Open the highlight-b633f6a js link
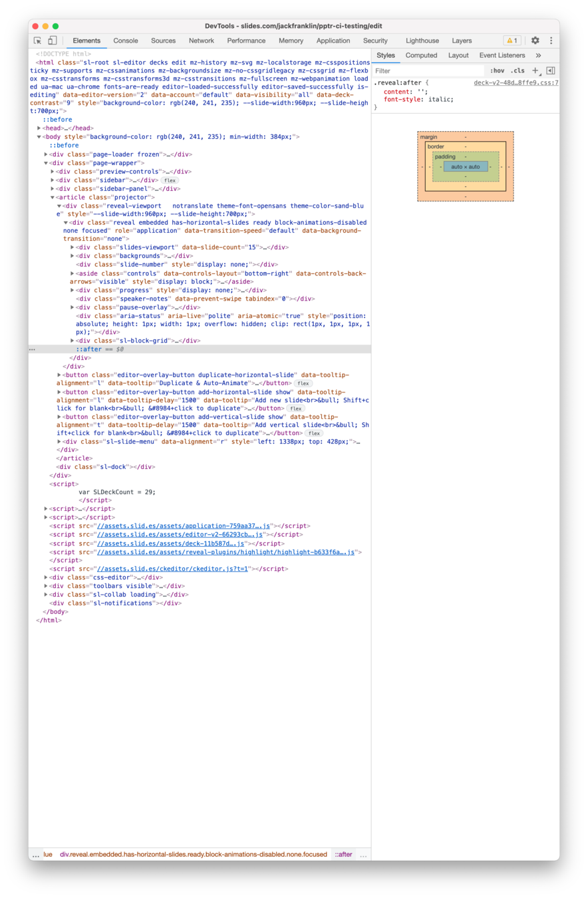 point(226,552)
